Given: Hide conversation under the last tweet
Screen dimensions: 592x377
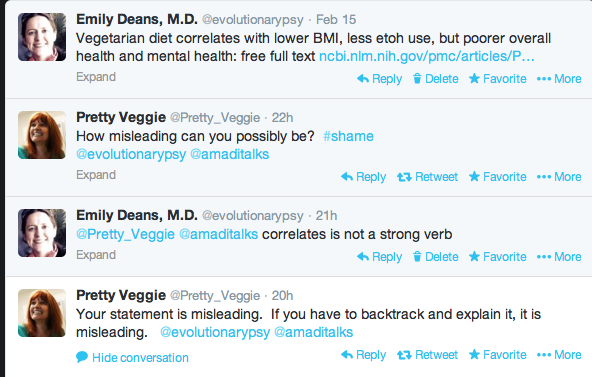Looking at the screenshot, I should (132, 357).
